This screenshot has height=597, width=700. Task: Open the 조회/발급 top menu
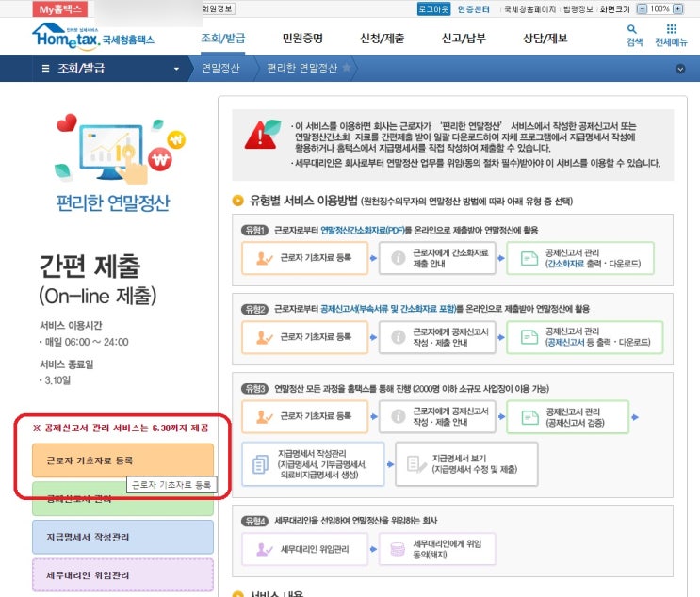coord(222,38)
